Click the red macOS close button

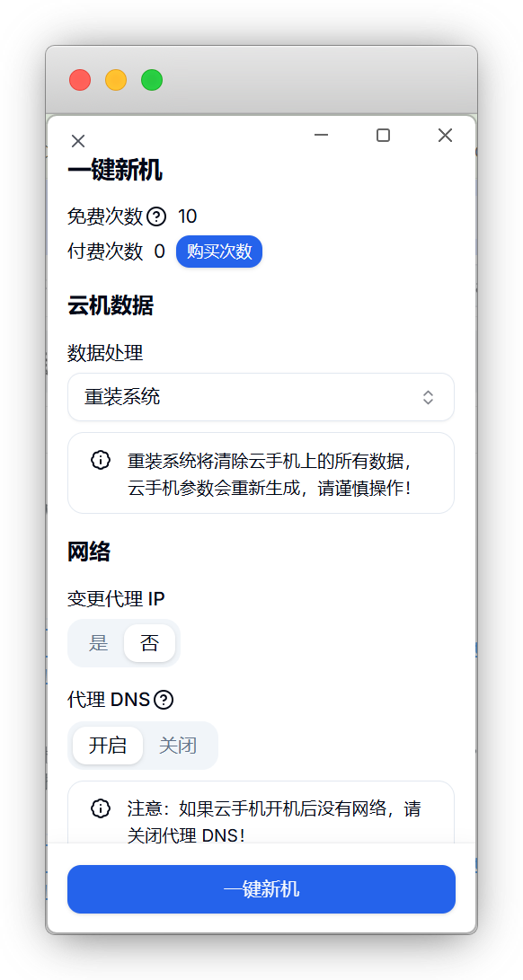tap(80, 80)
